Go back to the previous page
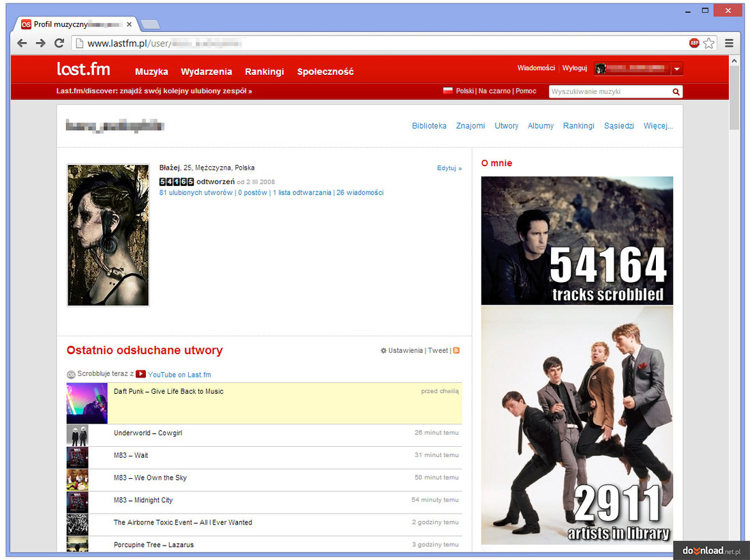Viewport: 750px width, 560px height. pyautogui.click(x=22, y=44)
